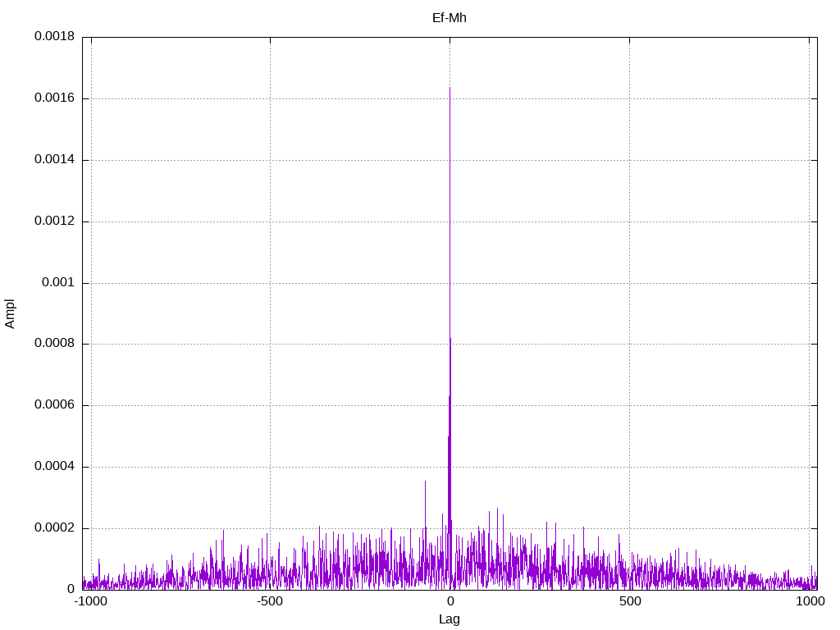This screenshot has height=630, width=840.
Task: Click the Lag x-axis label
Action: pyautogui.click(x=449, y=619)
